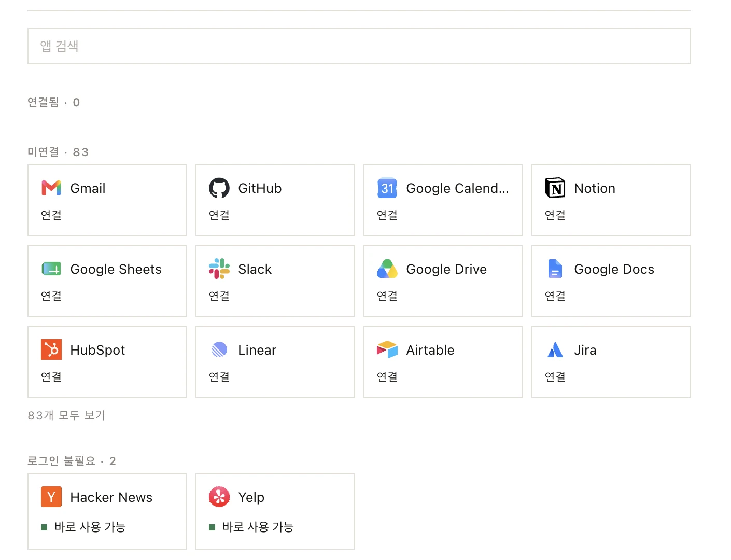Open 83개 모두 보기 link
This screenshot has height=560, width=731.
(x=66, y=415)
